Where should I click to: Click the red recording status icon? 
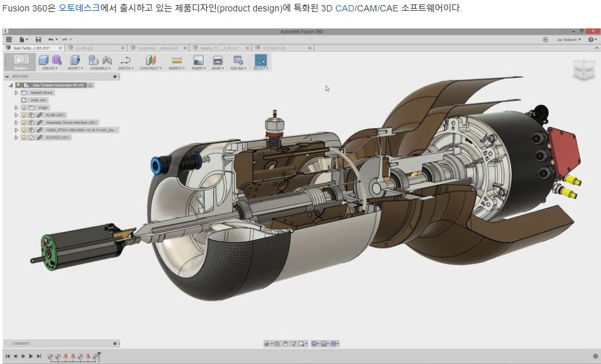pos(545,39)
